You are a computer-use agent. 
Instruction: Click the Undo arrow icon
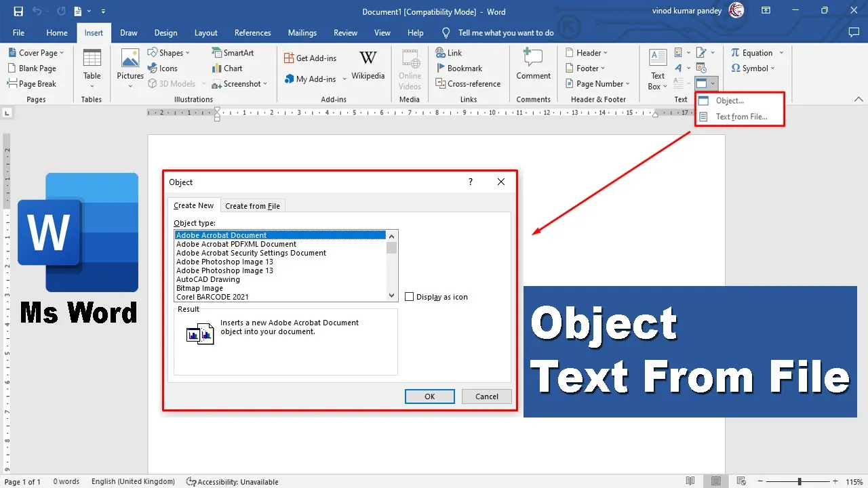tap(37, 12)
